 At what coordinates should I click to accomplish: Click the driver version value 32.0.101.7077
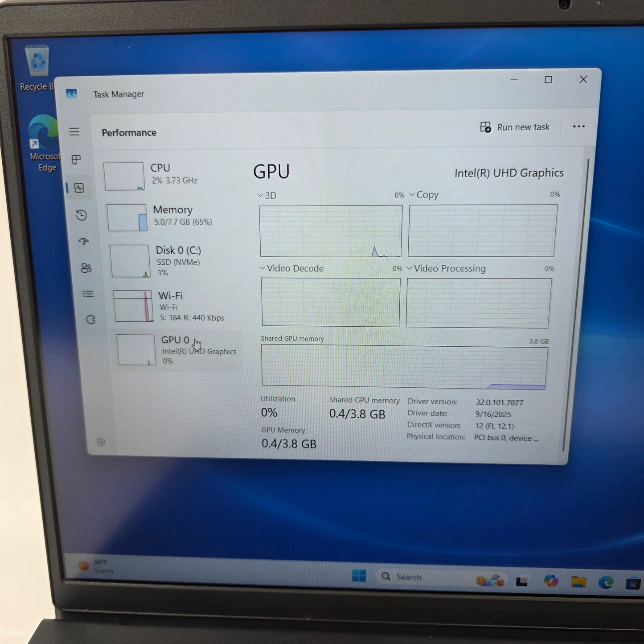pyautogui.click(x=499, y=402)
